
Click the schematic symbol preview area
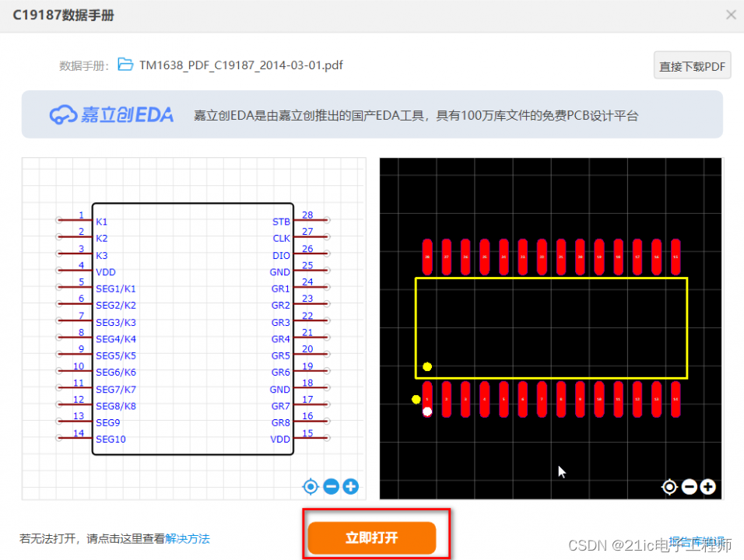pos(193,327)
